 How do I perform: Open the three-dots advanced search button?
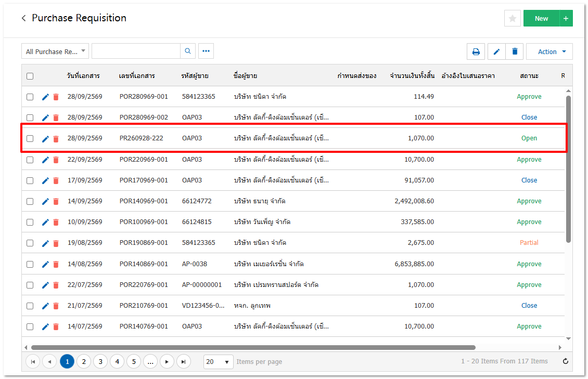click(206, 51)
